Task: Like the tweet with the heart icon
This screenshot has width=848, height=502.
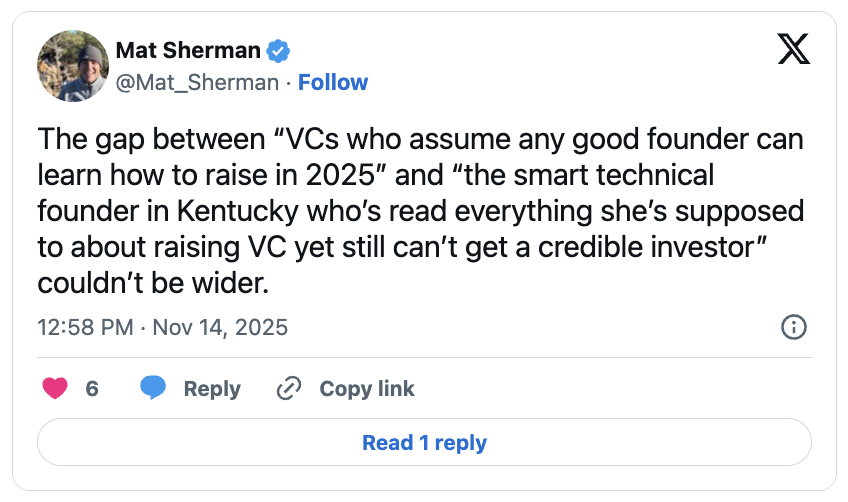Action: (x=54, y=389)
